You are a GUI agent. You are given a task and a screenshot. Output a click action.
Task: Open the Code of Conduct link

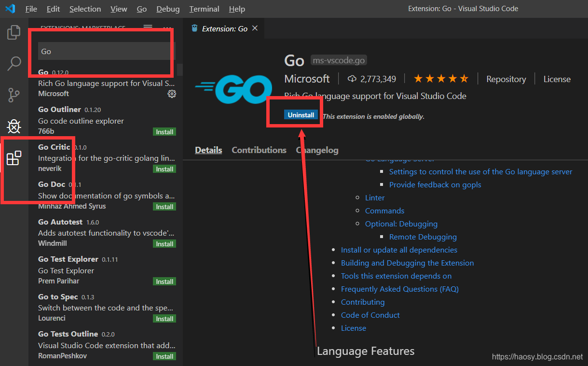click(x=370, y=315)
